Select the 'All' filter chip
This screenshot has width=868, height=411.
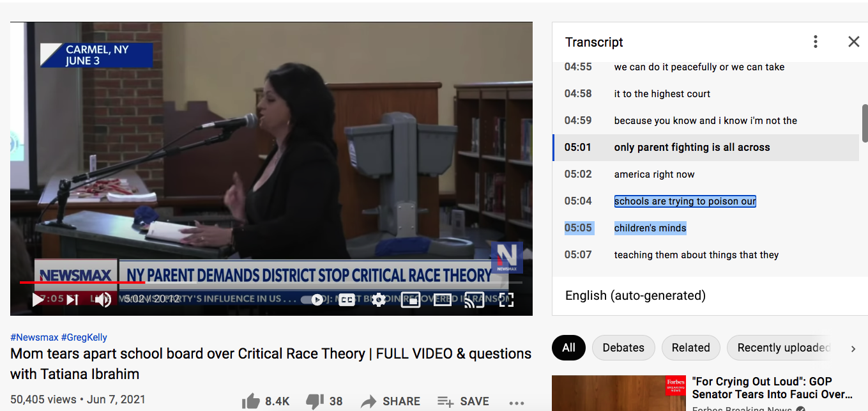click(568, 348)
